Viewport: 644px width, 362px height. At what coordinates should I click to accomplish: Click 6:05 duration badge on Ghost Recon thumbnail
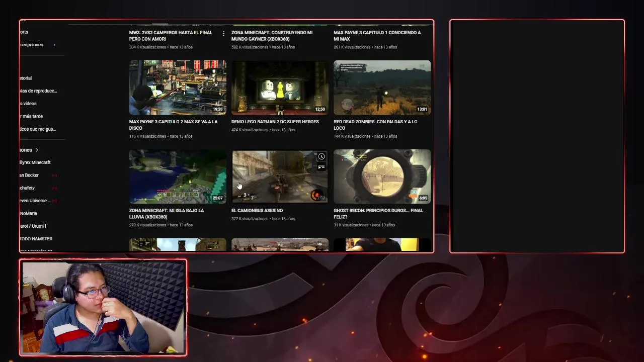pos(423,198)
